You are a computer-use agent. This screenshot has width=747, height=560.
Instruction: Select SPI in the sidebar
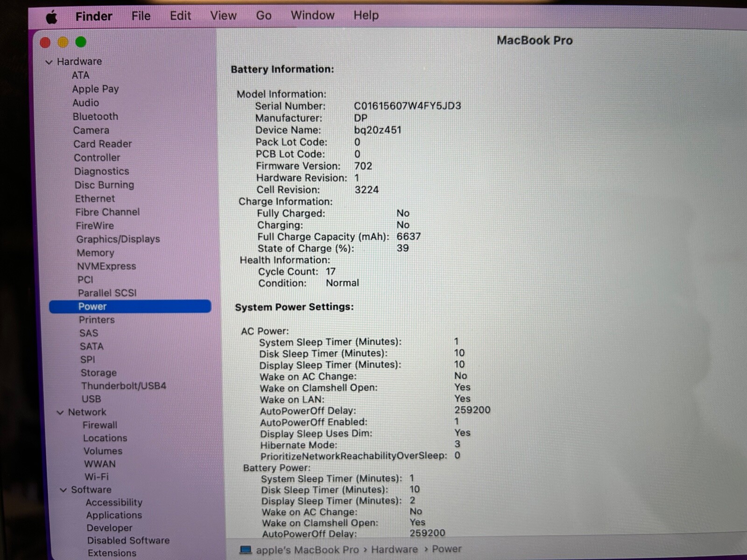88,359
